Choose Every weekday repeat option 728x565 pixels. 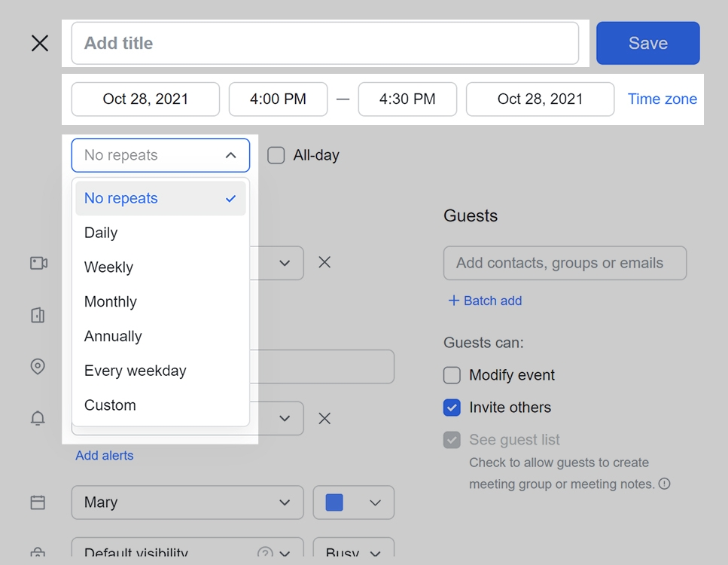(135, 371)
